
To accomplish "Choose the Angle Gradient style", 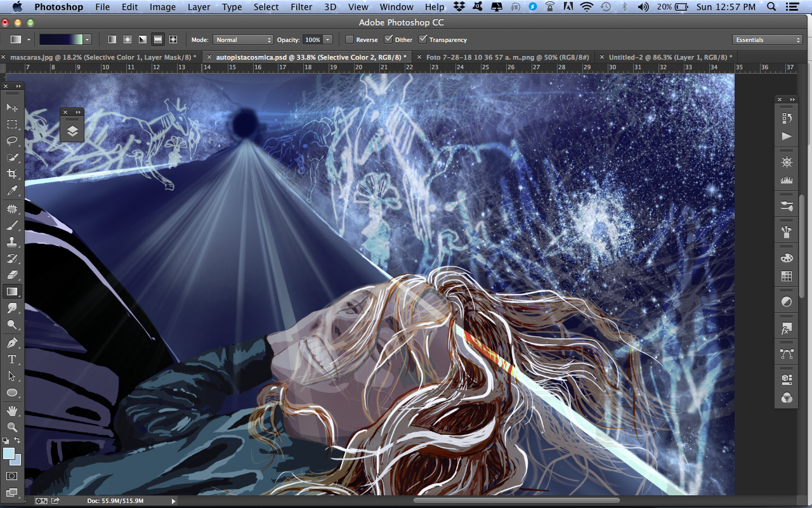I will [x=143, y=39].
